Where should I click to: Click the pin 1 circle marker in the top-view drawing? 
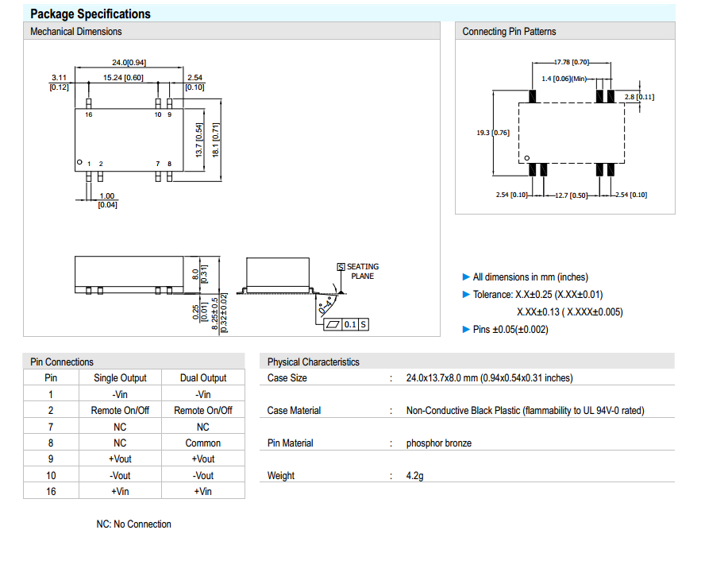pyautogui.click(x=79, y=162)
